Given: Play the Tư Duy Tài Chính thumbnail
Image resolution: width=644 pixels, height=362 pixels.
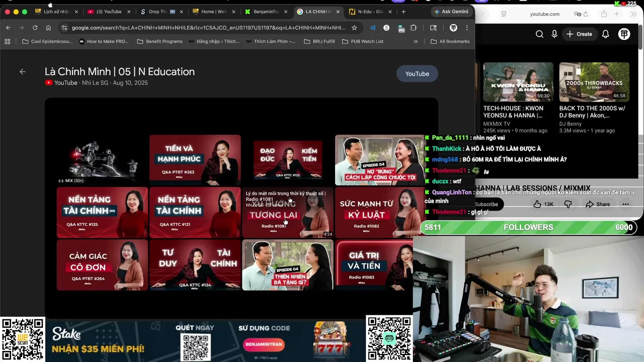Looking at the screenshot, I should 195,265.
